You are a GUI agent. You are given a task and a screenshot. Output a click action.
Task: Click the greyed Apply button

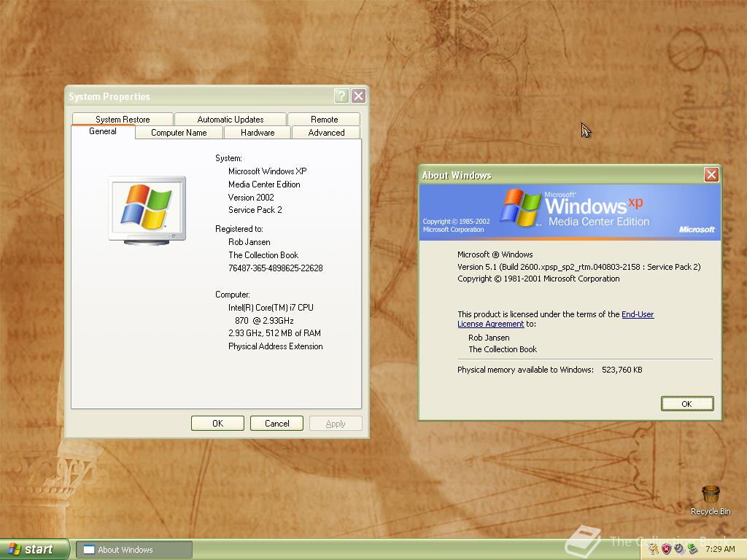[x=336, y=424]
